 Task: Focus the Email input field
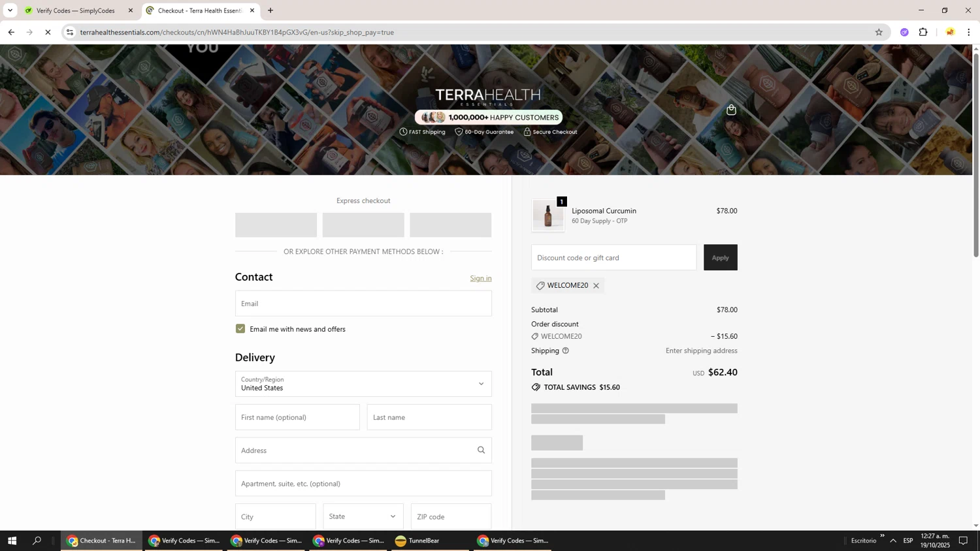click(x=363, y=304)
